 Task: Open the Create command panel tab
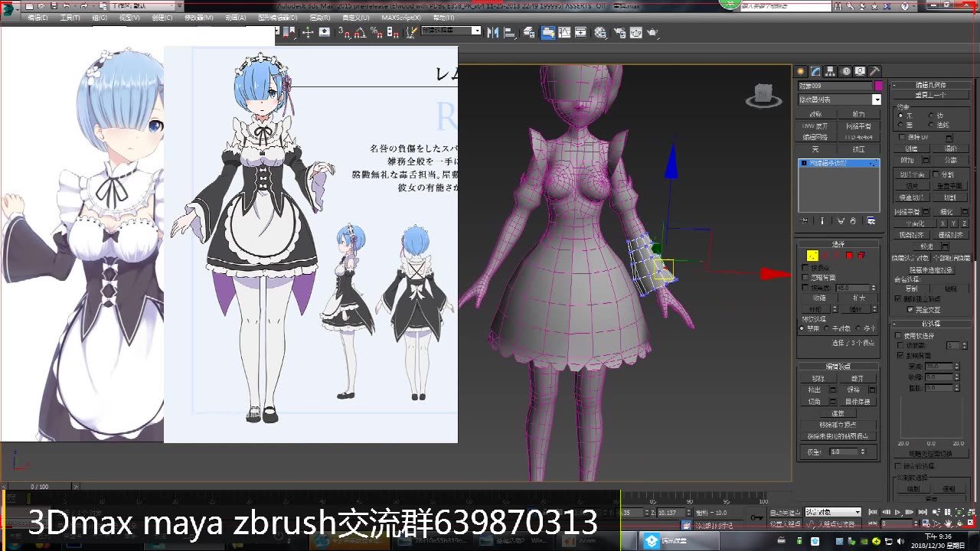click(802, 71)
